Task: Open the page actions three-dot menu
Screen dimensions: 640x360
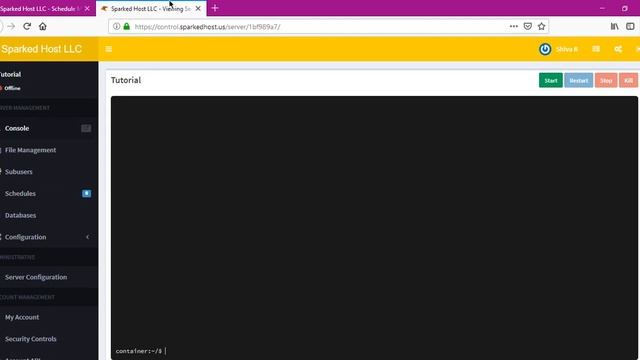Action: point(513,27)
